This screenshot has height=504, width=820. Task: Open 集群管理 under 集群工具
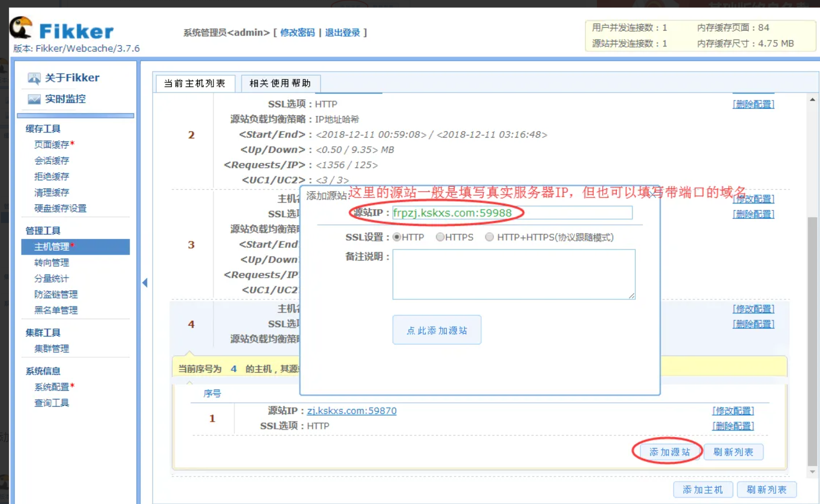pyautogui.click(x=52, y=348)
